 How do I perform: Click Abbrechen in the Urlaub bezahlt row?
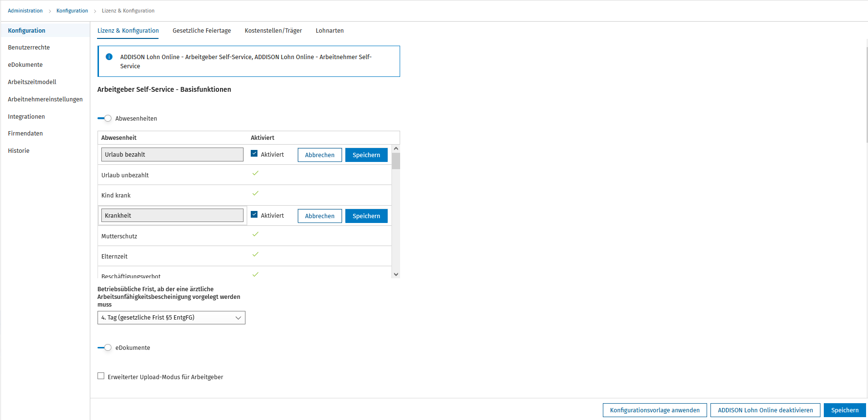point(320,155)
